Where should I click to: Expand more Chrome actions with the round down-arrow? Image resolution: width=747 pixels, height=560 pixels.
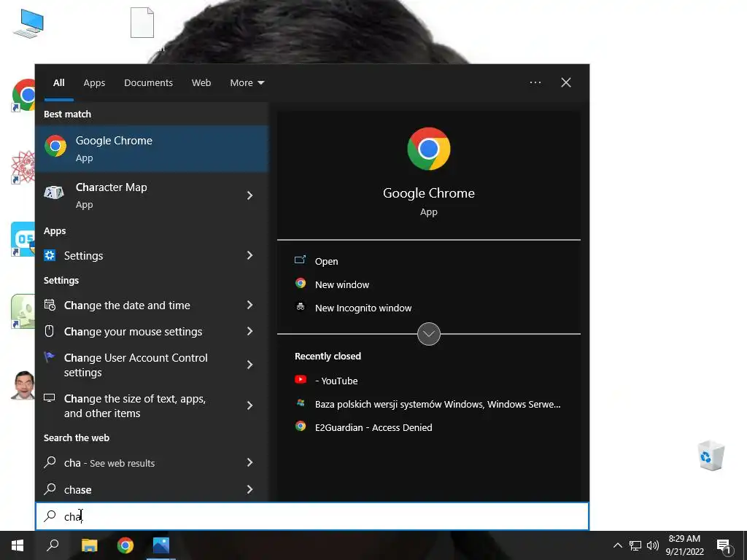(429, 334)
